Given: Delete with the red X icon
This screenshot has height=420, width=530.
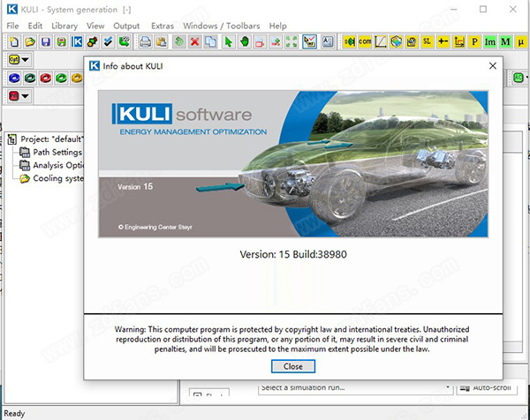Looking at the screenshot, I should 194,41.
